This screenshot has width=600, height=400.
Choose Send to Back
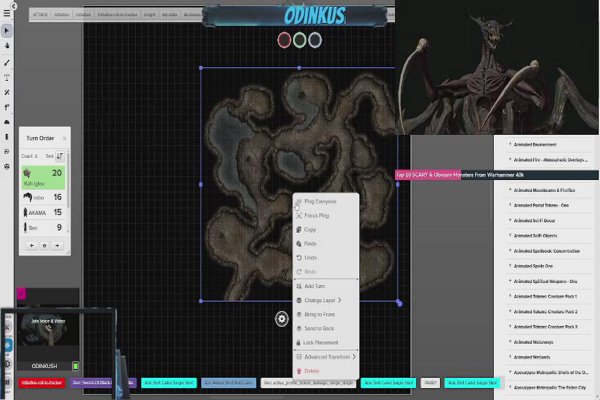(326, 328)
